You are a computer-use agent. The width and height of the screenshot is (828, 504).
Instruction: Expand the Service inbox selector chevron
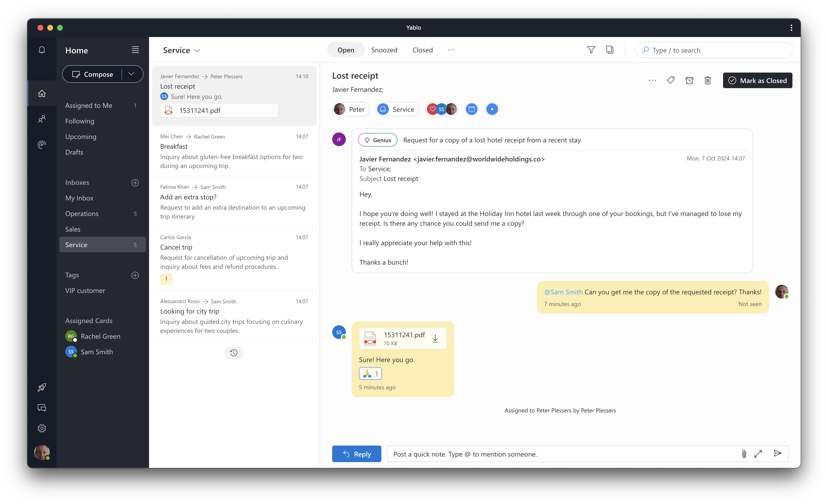click(x=197, y=51)
